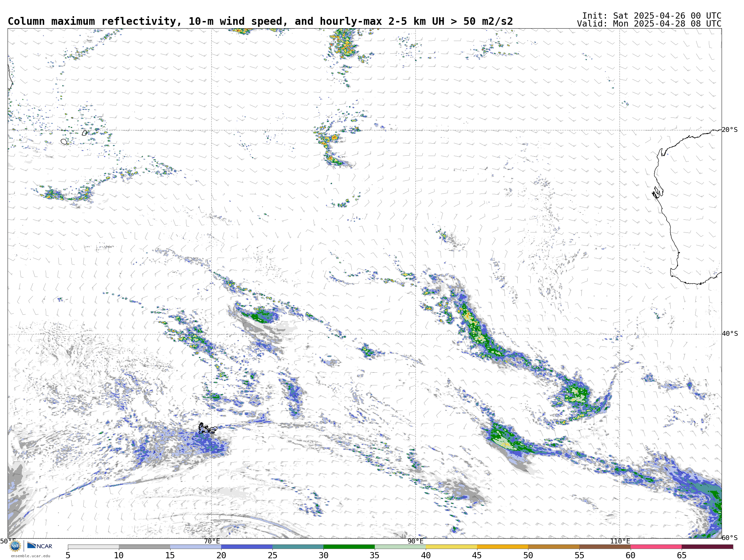
Task: Select the yellow 40–45 dBZ swatch
Action: pos(451,547)
